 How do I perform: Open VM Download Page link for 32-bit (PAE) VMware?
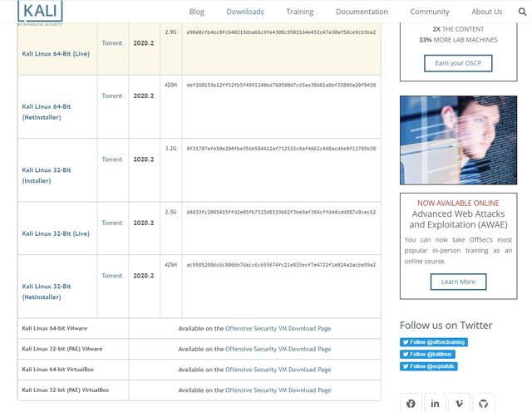(278, 349)
